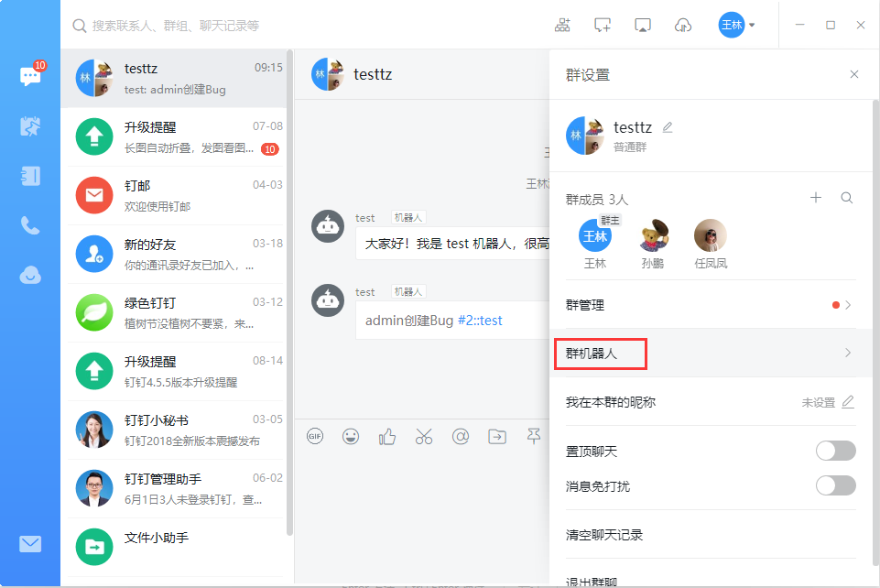The width and height of the screenshot is (880, 588).
Task: Click the search contacts input field
Action: click(176, 26)
